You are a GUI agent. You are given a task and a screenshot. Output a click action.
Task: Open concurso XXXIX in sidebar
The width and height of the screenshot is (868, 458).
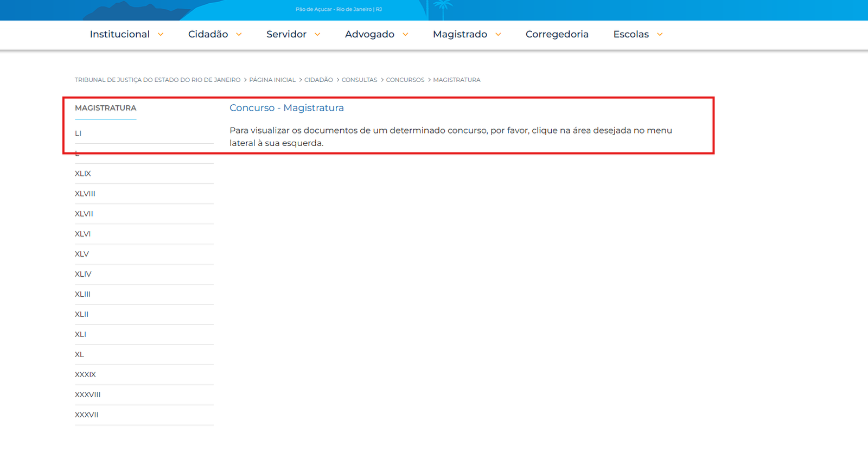click(85, 374)
